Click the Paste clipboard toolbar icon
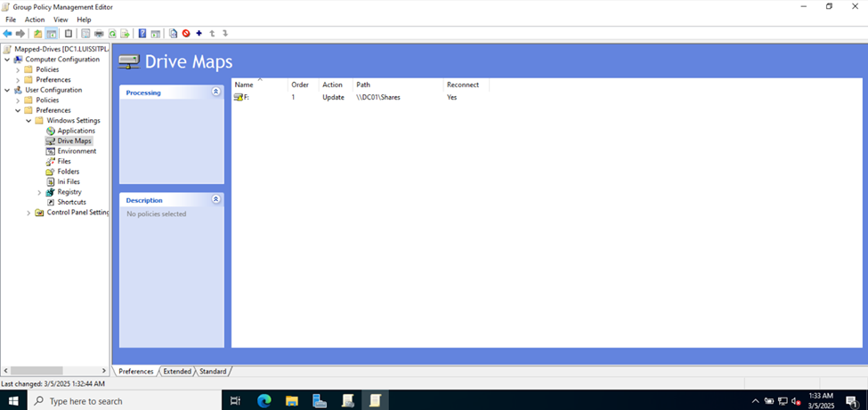The image size is (868, 410). pos(68,34)
